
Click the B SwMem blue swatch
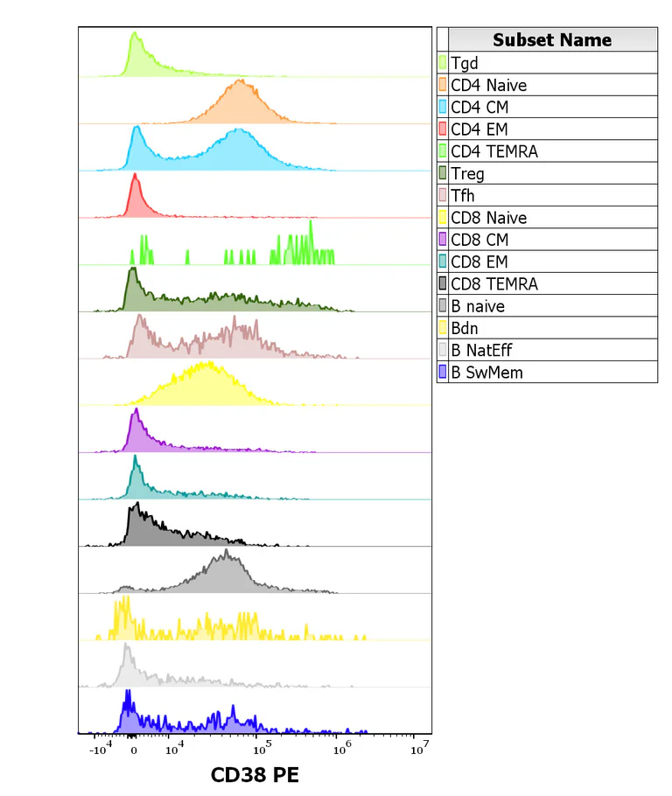click(443, 372)
